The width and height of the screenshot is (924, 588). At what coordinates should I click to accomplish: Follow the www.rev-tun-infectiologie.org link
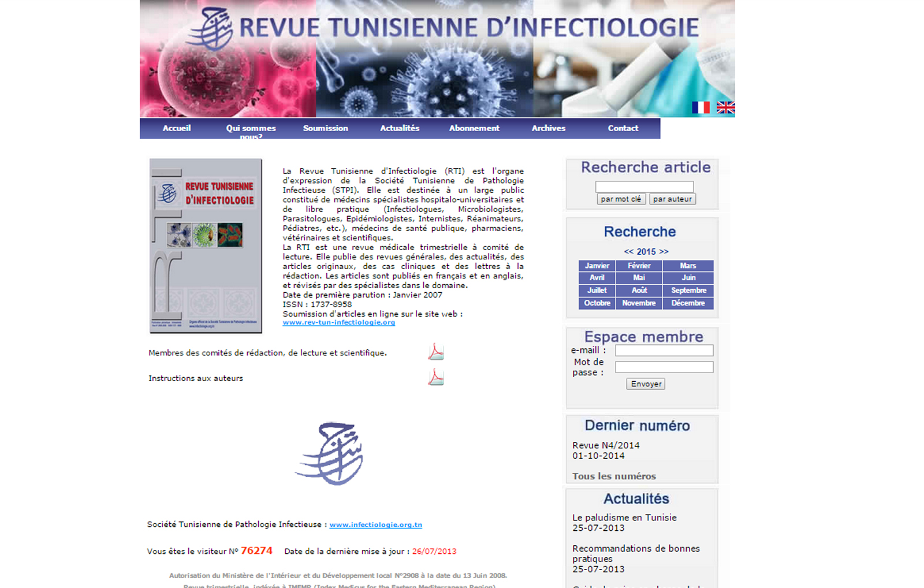(339, 322)
